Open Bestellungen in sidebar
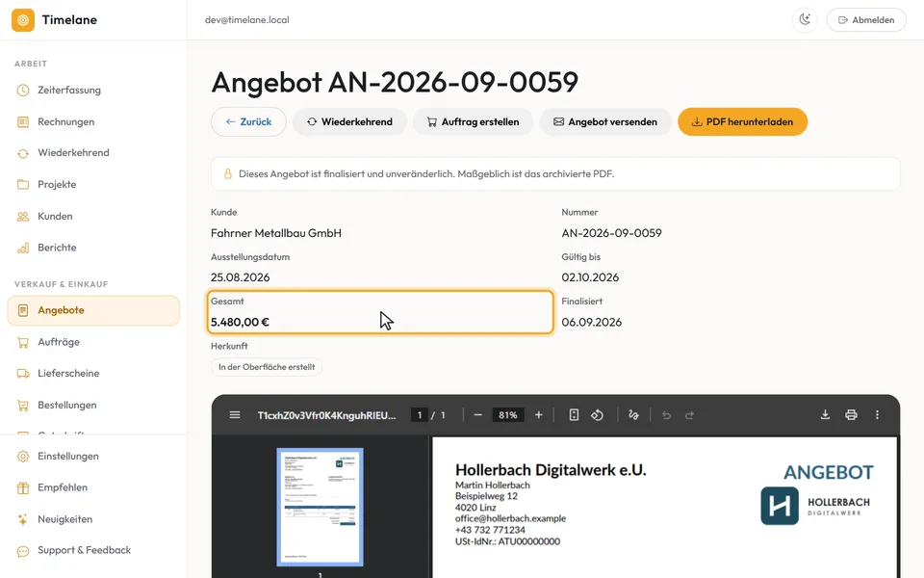The image size is (924, 578). click(93, 406)
